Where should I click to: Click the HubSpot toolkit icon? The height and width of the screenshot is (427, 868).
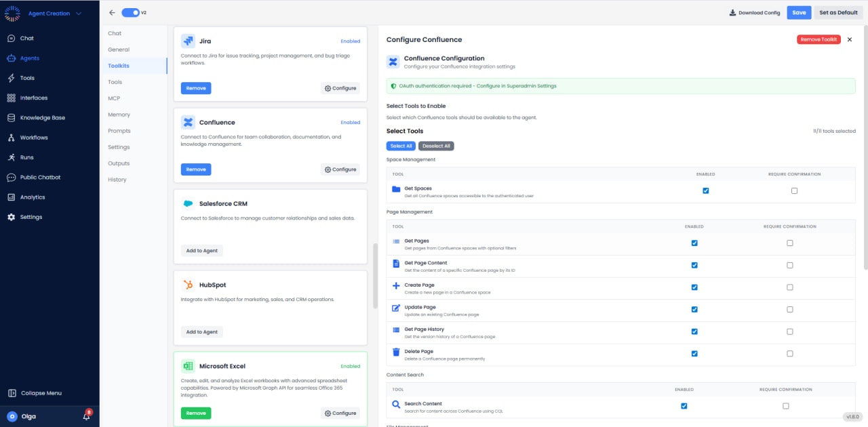click(x=190, y=285)
